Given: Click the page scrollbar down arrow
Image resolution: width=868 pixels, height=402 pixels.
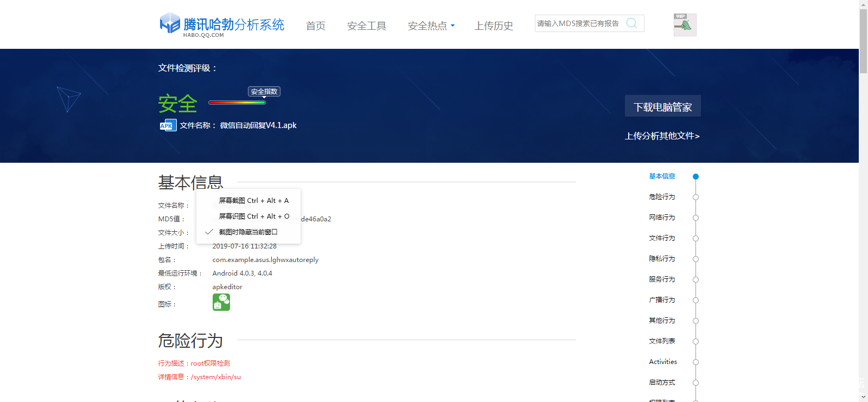Looking at the screenshot, I should pyautogui.click(x=863, y=397).
